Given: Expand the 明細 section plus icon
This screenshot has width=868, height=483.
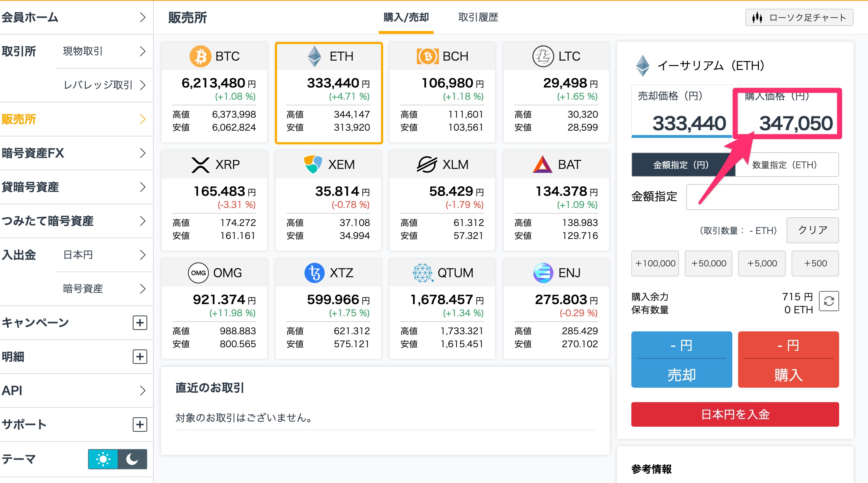Looking at the screenshot, I should tap(140, 357).
